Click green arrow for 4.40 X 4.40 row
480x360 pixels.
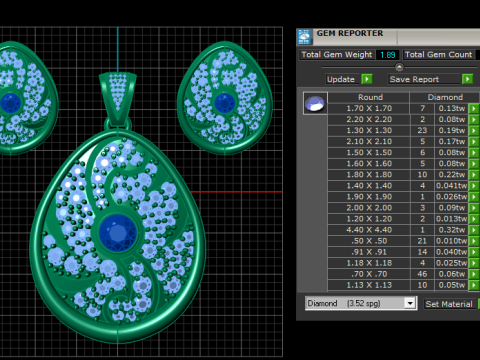click(x=474, y=230)
